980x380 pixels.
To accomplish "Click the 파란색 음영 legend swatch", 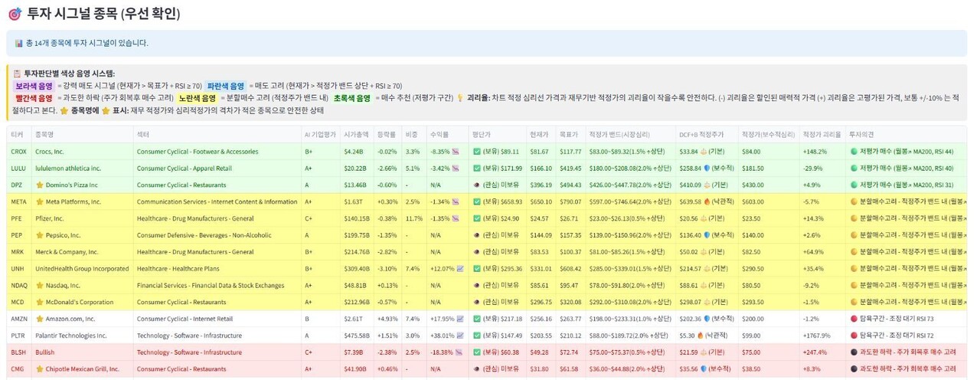I will click(226, 86).
